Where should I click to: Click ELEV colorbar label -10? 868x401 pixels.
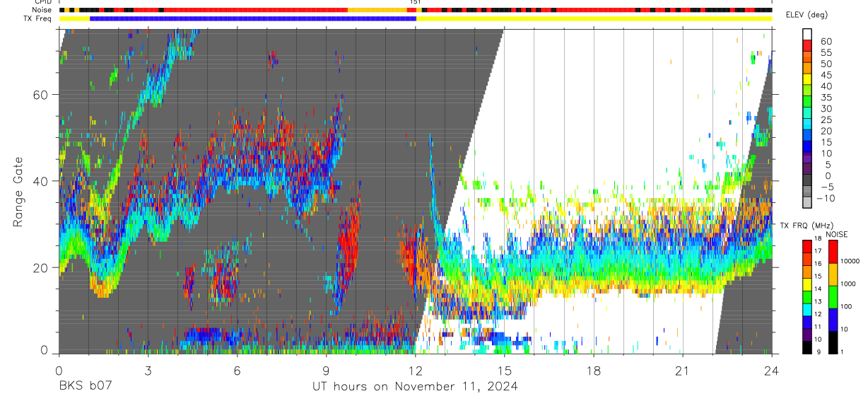tap(824, 198)
